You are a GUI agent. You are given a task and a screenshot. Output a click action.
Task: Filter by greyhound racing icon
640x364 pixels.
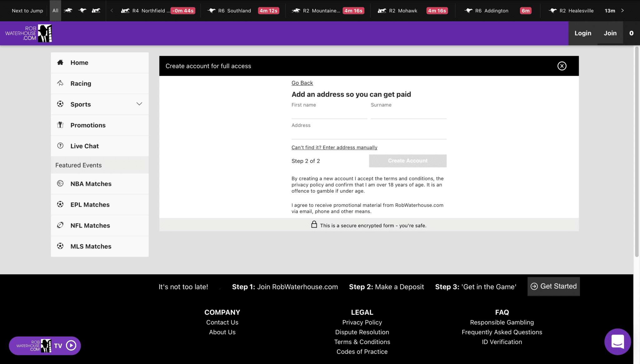82,11
